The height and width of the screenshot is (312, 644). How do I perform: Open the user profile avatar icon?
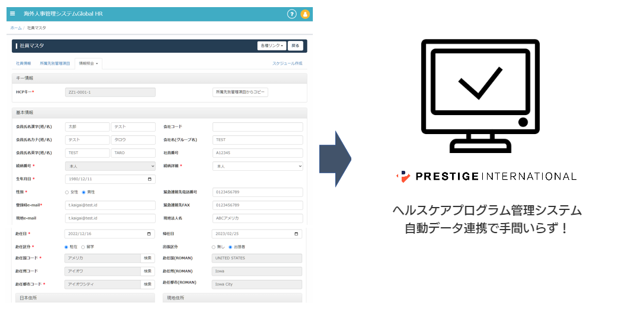click(305, 14)
